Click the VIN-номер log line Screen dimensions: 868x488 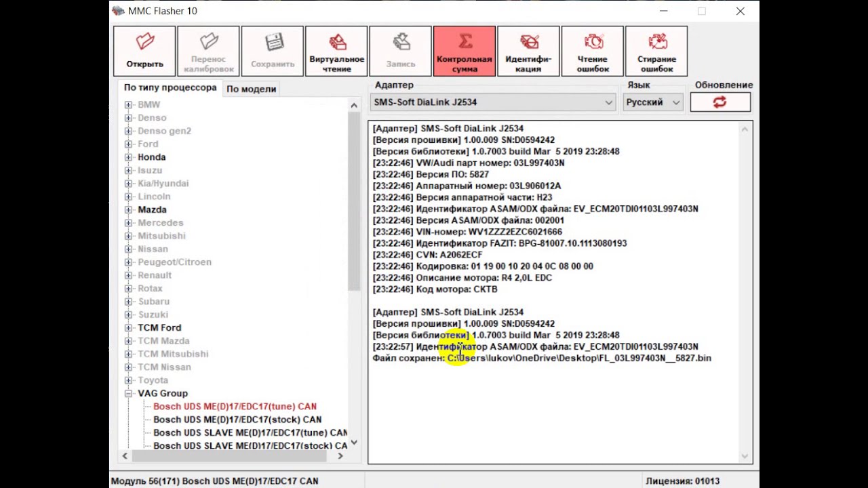tap(467, 232)
